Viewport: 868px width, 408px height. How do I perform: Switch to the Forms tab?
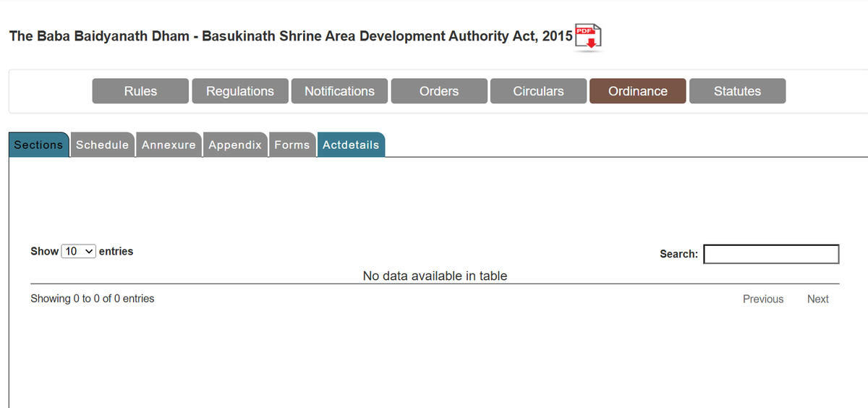292,145
